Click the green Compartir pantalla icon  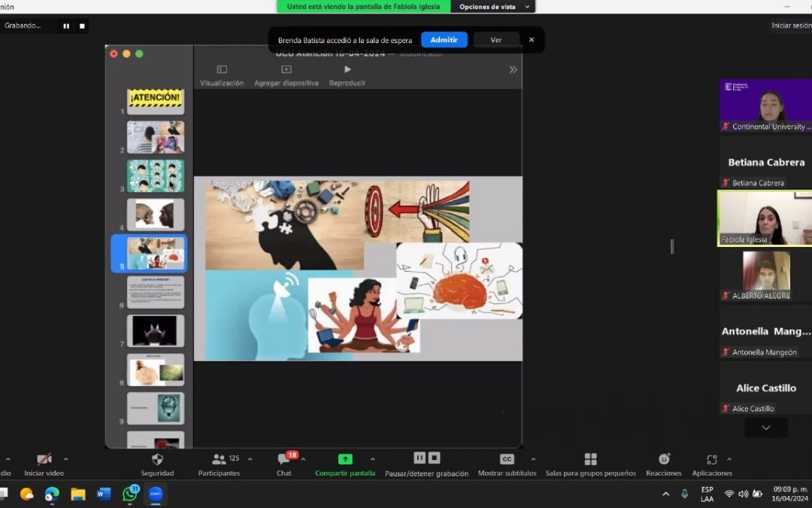click(x=345, y=460)
